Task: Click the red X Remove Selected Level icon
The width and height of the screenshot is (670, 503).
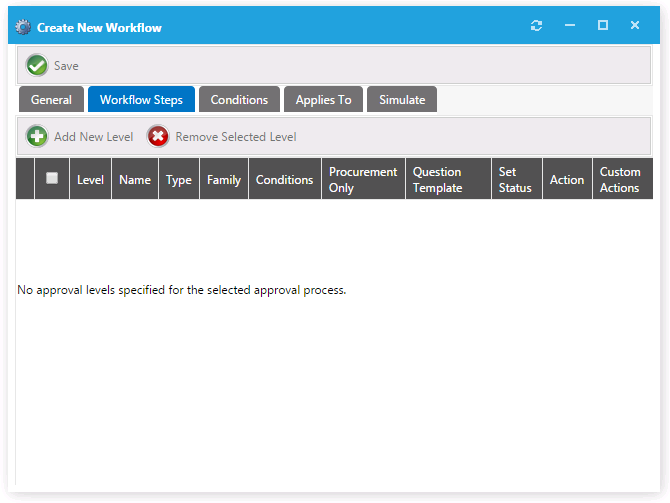Action: click(x=158, y=137)
